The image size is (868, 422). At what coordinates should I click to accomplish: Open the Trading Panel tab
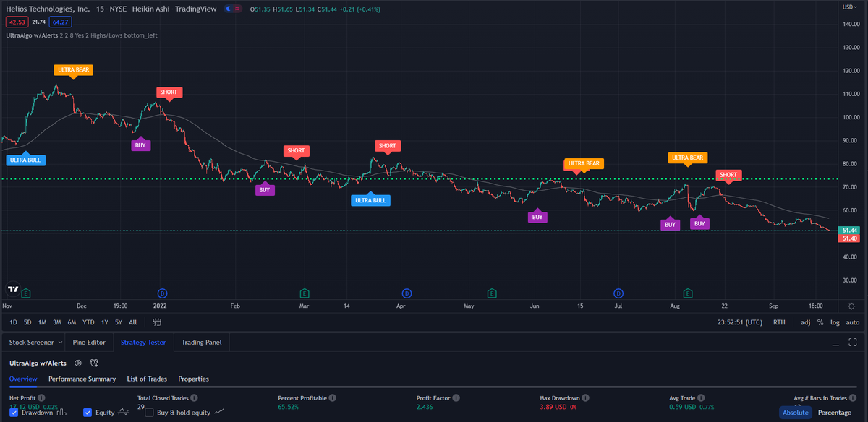[202, 343]
